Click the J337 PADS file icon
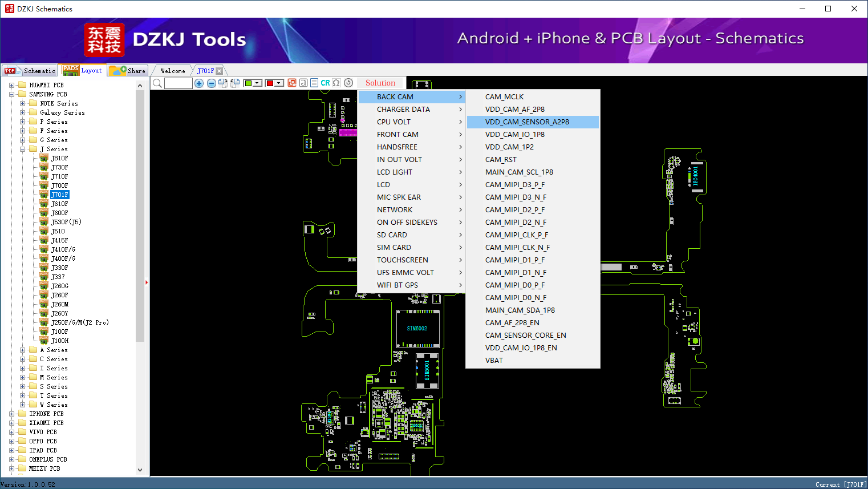The height and width of the screenshot is (489, 868). click(44, 276)
